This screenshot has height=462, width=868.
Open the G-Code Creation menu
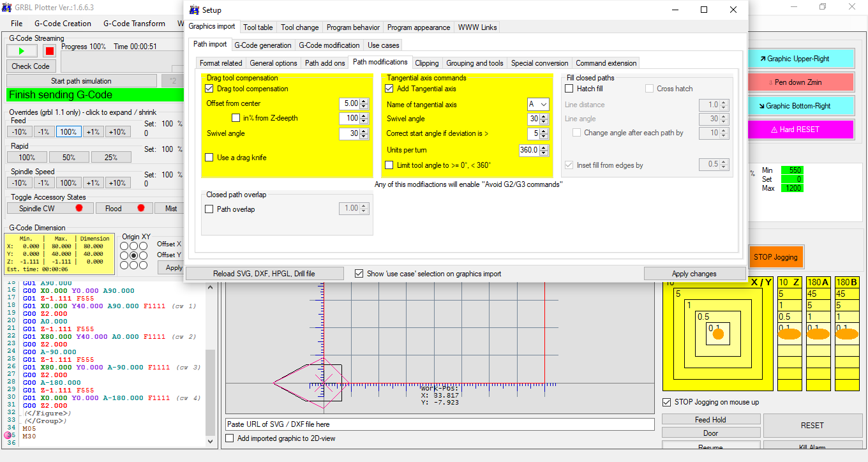pos(63,24)
